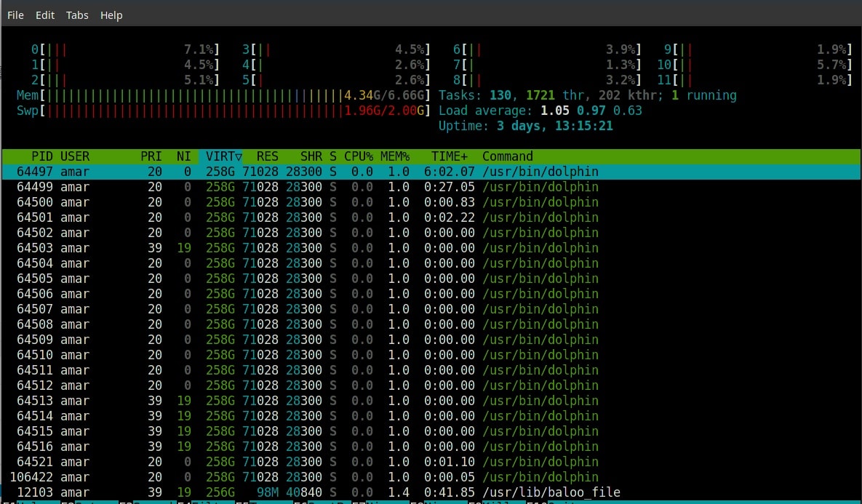Screen dimensions: 862x504
Task: Sort by the TIME+ column header
Action: pyautogui.click(x=449, y=156)
